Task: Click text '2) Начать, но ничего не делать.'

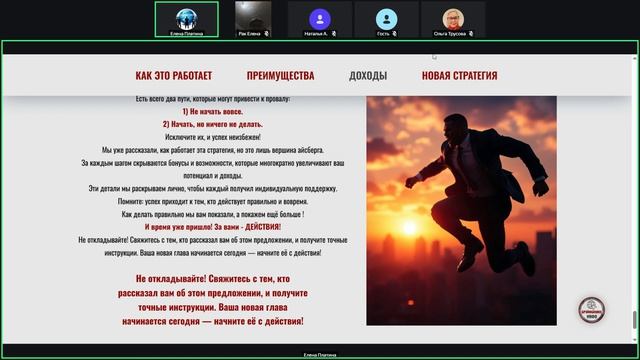Action: coord(213,124)
